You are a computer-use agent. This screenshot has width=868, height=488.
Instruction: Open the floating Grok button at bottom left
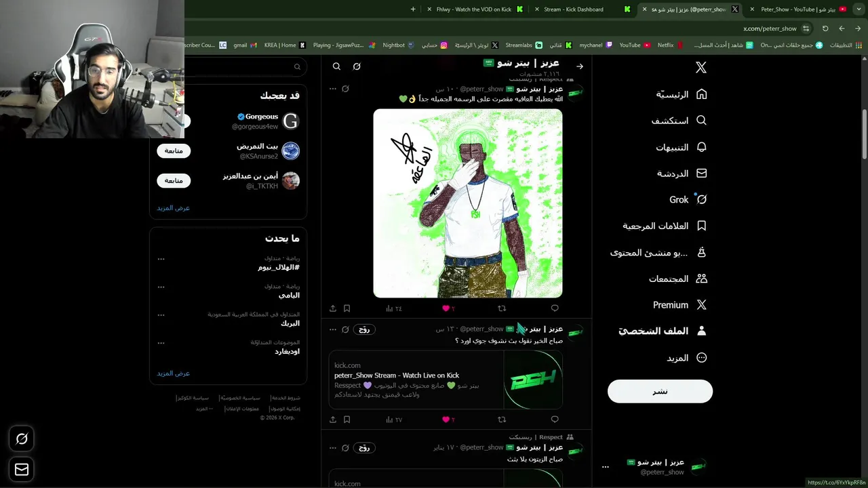tap(22, 439)
